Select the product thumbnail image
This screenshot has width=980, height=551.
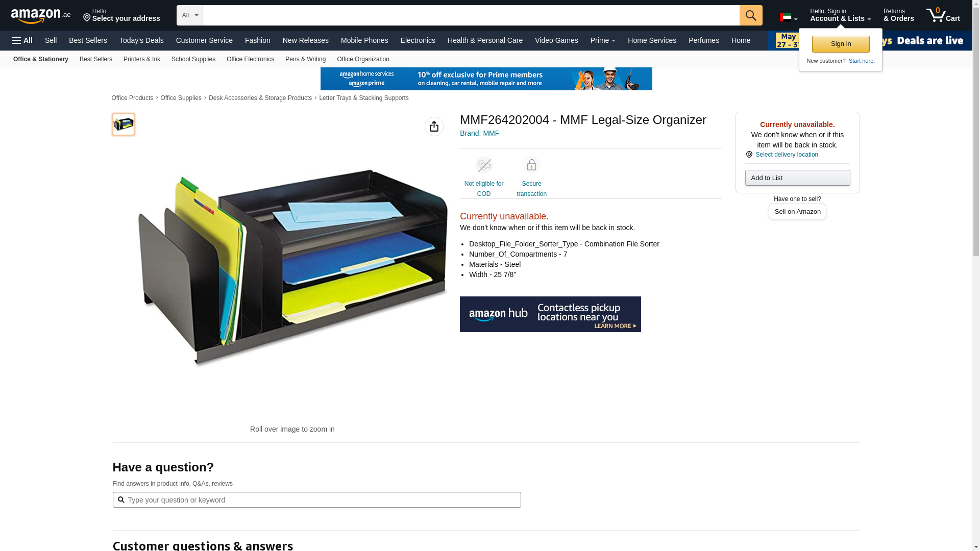(124, 124)
